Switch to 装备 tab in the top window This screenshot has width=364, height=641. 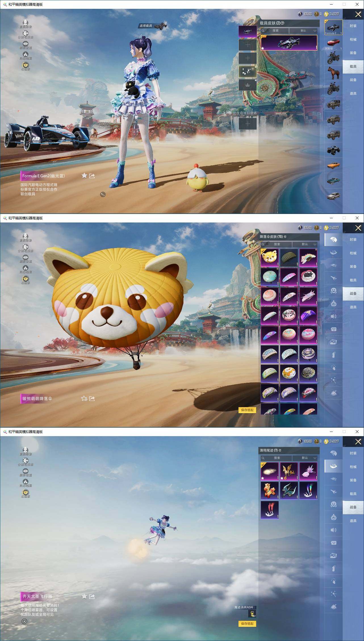[x=353, y=53]
